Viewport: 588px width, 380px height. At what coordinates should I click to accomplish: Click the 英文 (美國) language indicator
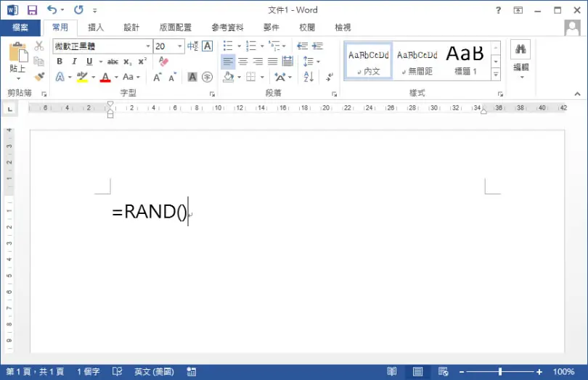tap(154, 372)
